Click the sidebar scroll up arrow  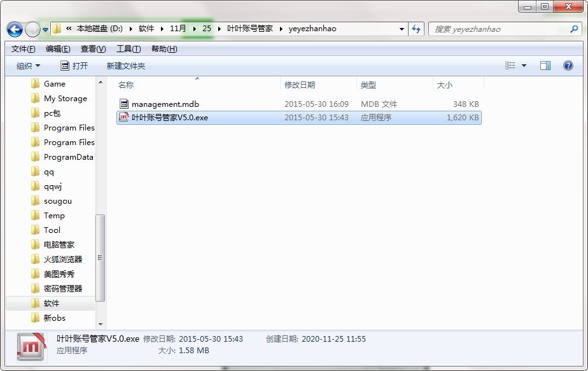pyautogui.click(x=101, y=82)
